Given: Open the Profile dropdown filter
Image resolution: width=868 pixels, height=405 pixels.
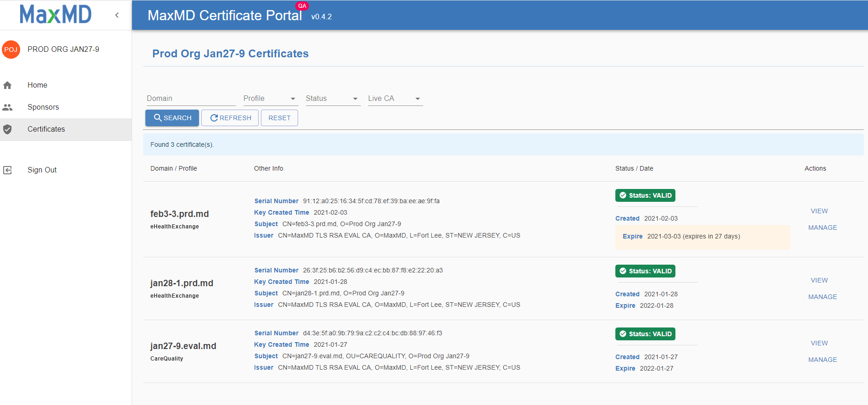Looking at the screenshot, I should click(x=270, y=99).
